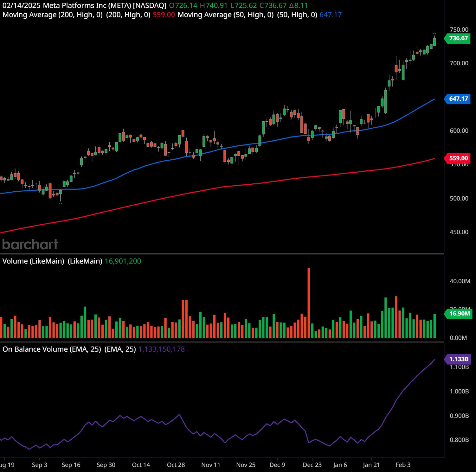Click the Feb 3 date label
This screenshot has height=472, width=476.
pos(403,465)
